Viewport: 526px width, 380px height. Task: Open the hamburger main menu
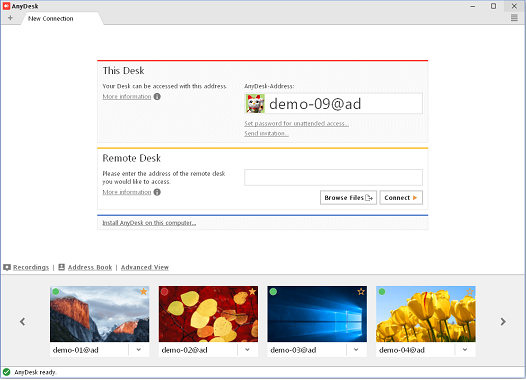[514, 18]
